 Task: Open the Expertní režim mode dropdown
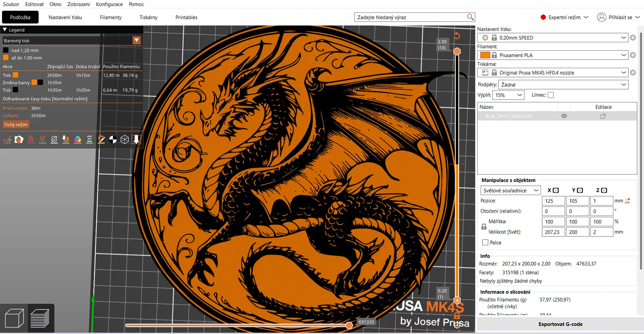click(564, 17)
